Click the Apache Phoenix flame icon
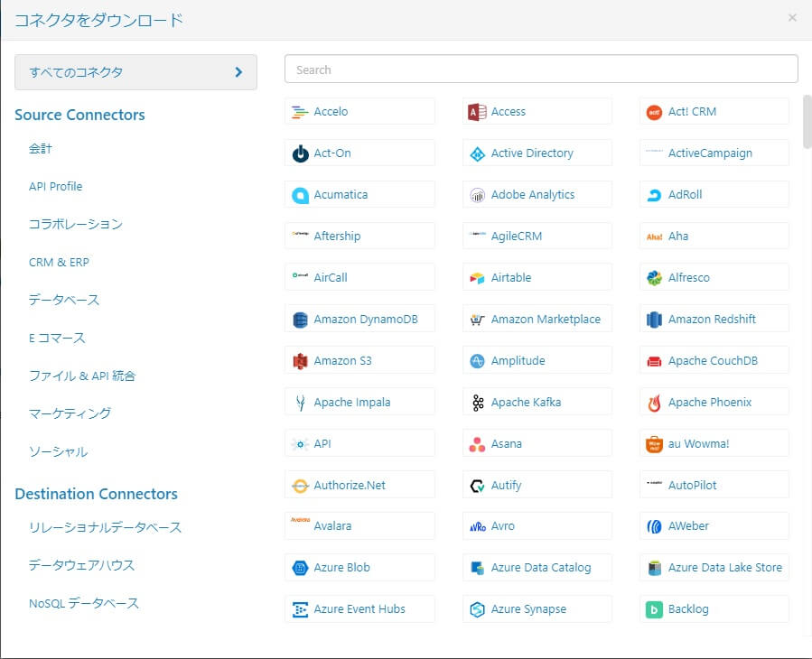Viewport: 812px width, 659px height. click(654, 403)
